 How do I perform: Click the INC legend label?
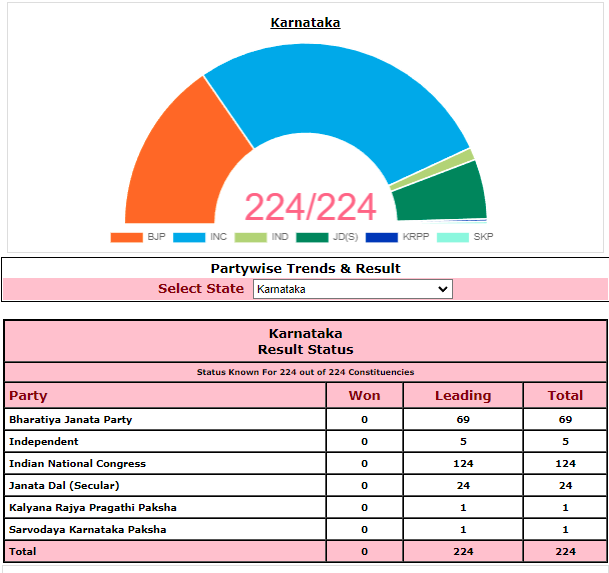218,237
